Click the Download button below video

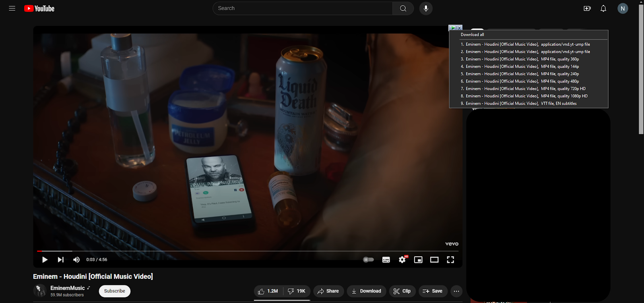point(367,291)
